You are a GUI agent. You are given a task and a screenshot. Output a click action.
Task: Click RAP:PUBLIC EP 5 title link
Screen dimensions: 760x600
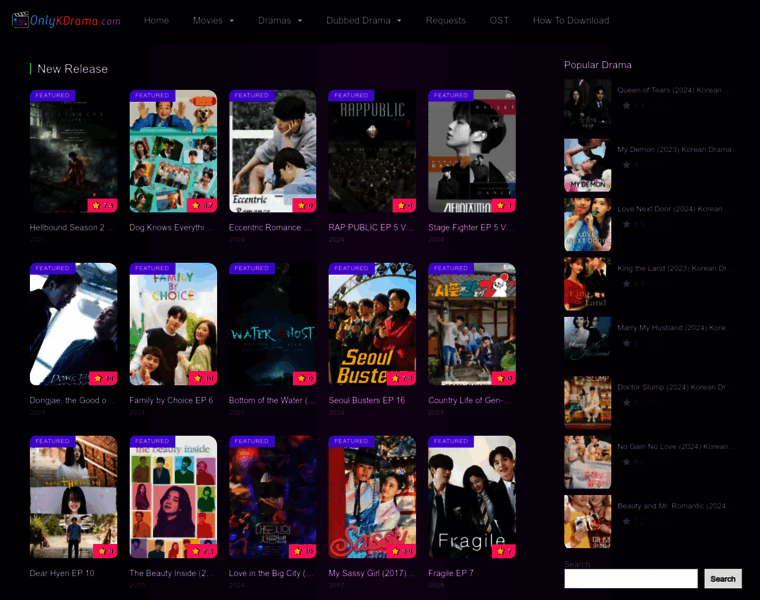tap(371, 227)
